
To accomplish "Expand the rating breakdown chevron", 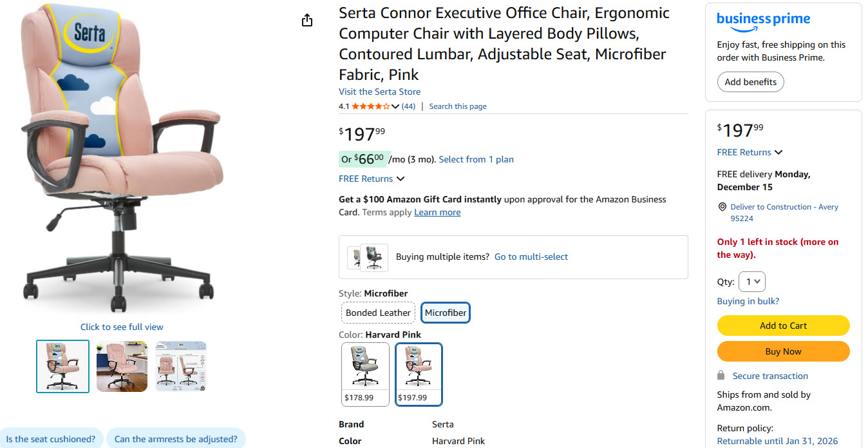I will click(x=395, y=106).
